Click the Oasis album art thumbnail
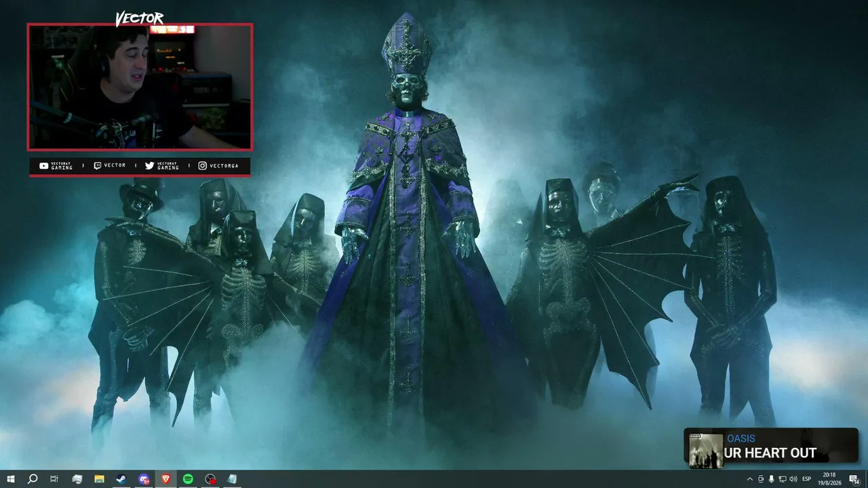This screenshot has height=488, width=868. pyautogui.click(x=706, y=451)
